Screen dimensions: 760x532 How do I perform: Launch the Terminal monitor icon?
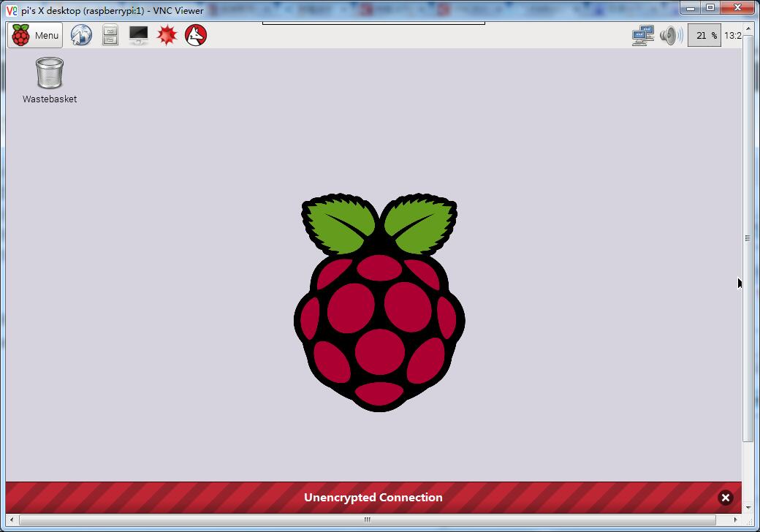tap(139, 35)
